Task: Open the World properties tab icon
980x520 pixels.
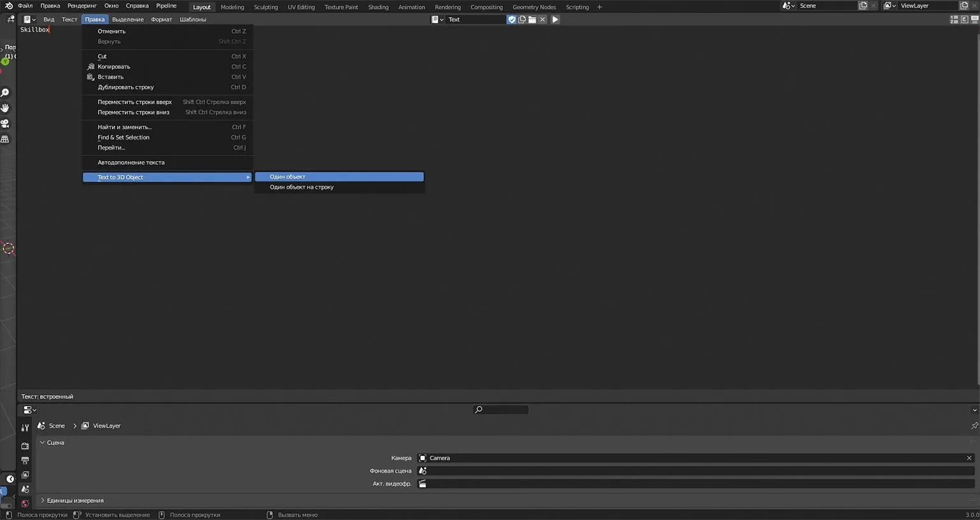Action: click(x=25, y=503)
